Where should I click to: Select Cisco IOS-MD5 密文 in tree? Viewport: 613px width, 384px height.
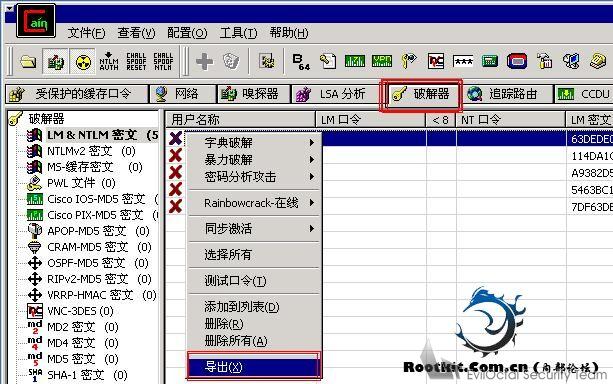click(102, 199)
